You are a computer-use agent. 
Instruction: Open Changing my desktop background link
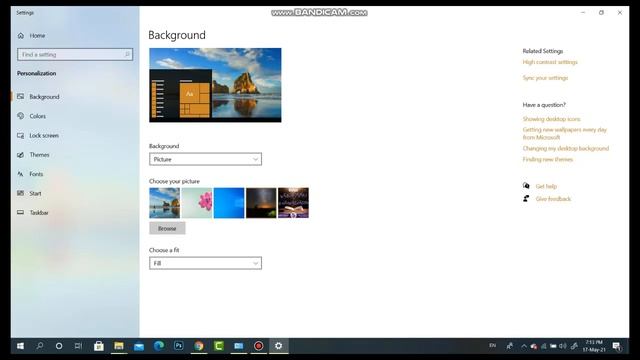coord(566,149)
